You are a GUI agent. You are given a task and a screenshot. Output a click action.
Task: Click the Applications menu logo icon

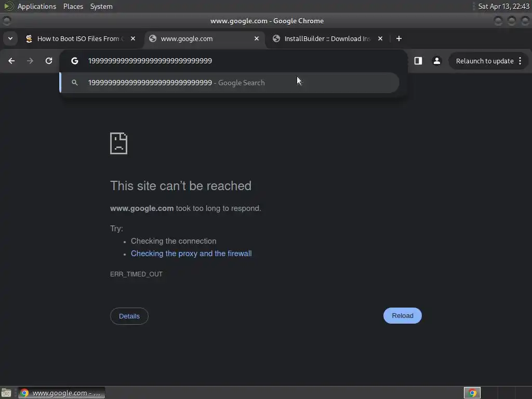pos(8,6)
